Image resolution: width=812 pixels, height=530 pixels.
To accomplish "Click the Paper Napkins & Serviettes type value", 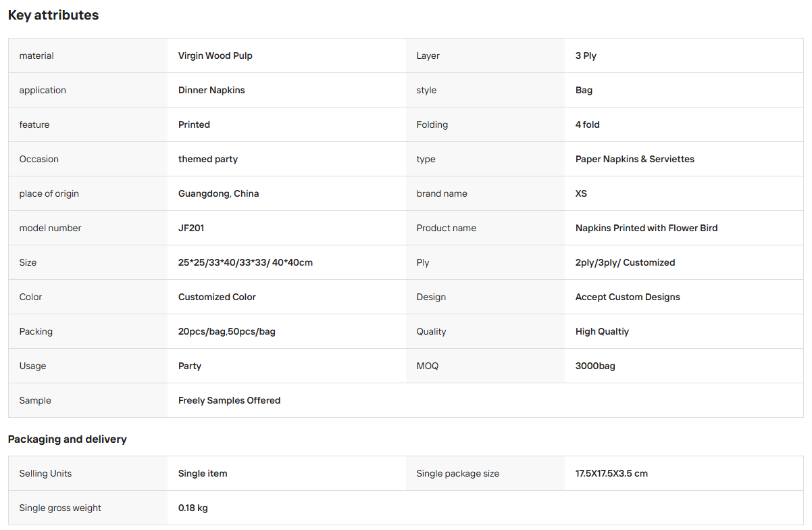I will pos(635,159).
